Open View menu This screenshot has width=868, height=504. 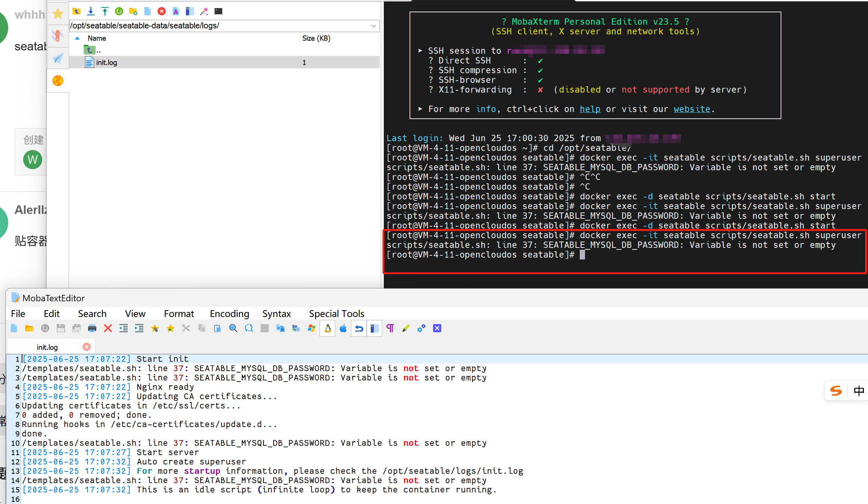[x=135, y=314]
